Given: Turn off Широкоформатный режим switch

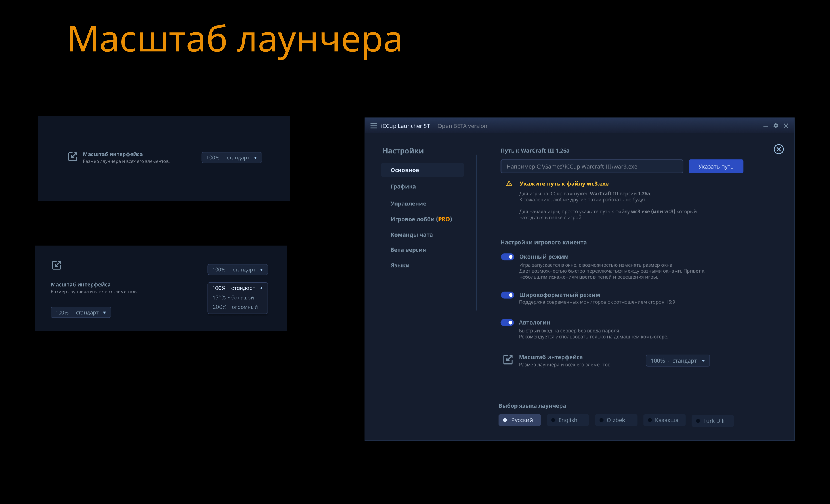Looking at the screenshot, I should (x=507, y=295).
